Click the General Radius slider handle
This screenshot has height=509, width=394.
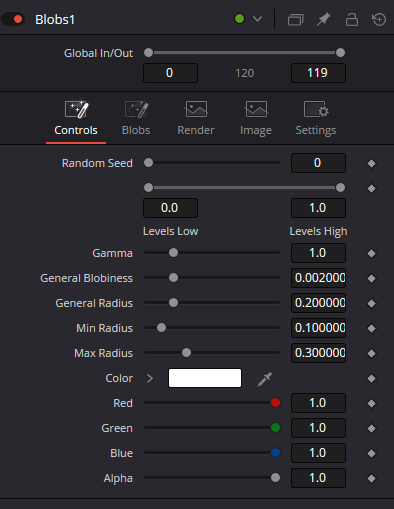(x=173, y=303)
